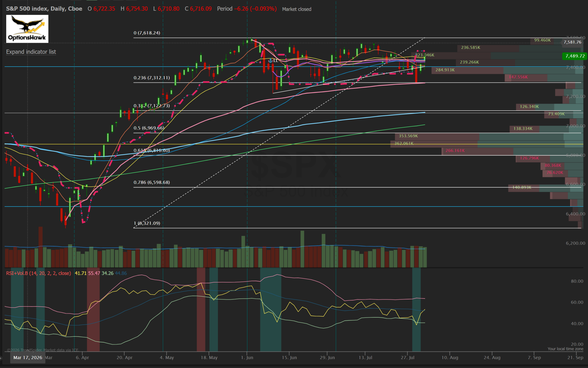Click the S&P 500 index, Daily, Cboe title
This screenshot has height=368, width=588.
[44, 9]
